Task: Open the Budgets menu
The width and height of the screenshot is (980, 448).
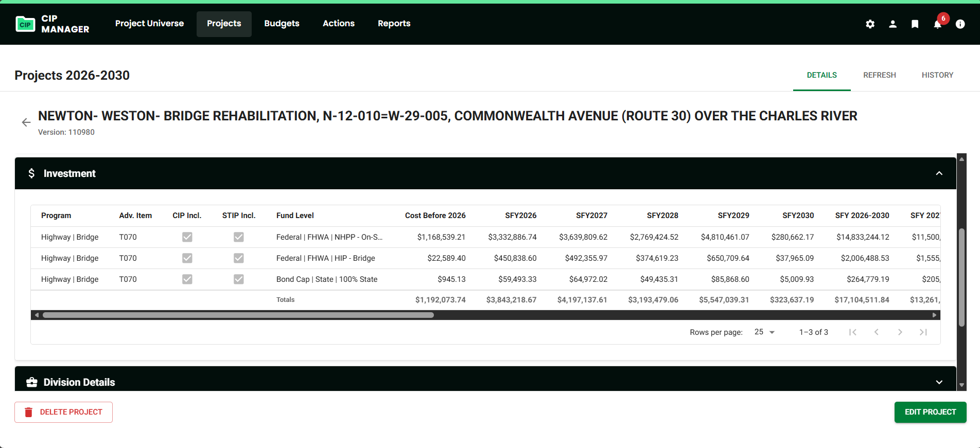Action: [282, 24]
